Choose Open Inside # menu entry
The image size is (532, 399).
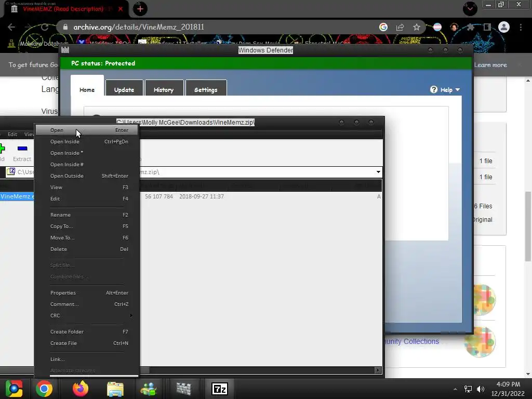point(87,165)
